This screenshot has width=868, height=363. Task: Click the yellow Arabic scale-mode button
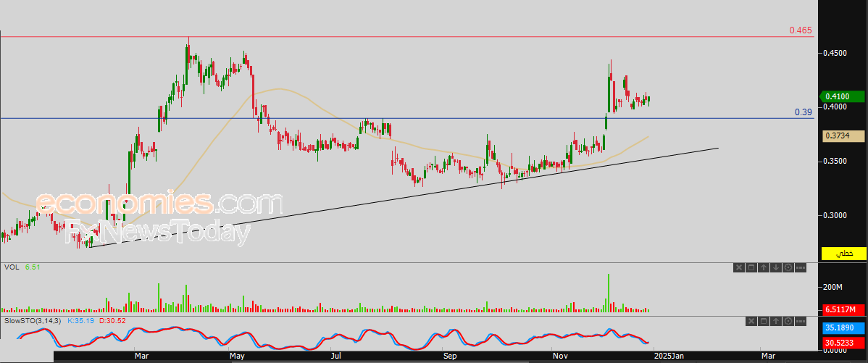pos(843,254)
